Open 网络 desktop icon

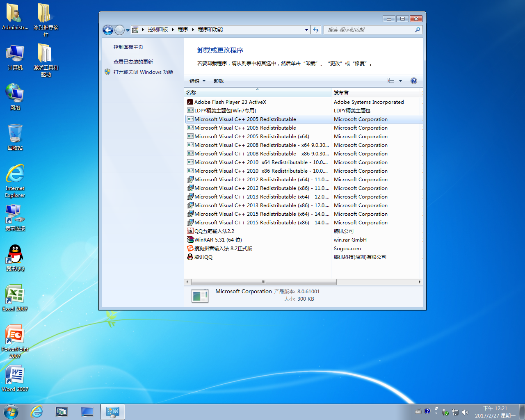tap(15, 97)
